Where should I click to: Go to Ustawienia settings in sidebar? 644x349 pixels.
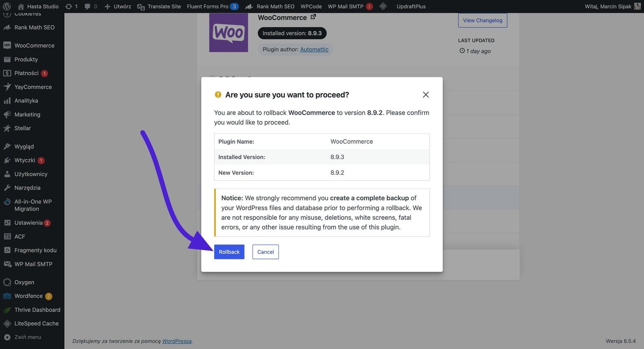click(28, 223)
